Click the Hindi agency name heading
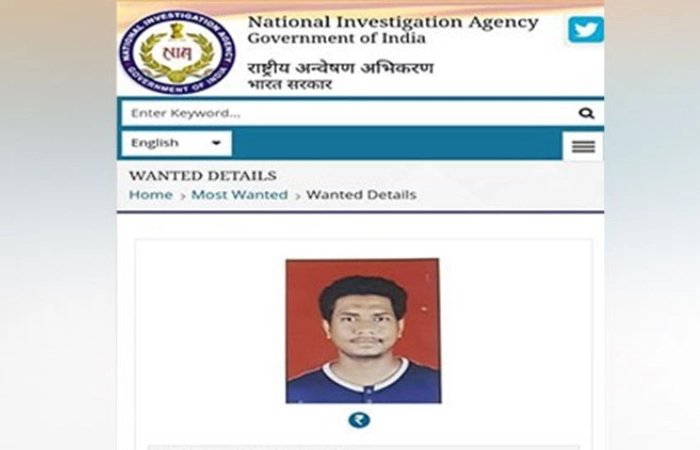The image size is (700, 450). point(341,68)
